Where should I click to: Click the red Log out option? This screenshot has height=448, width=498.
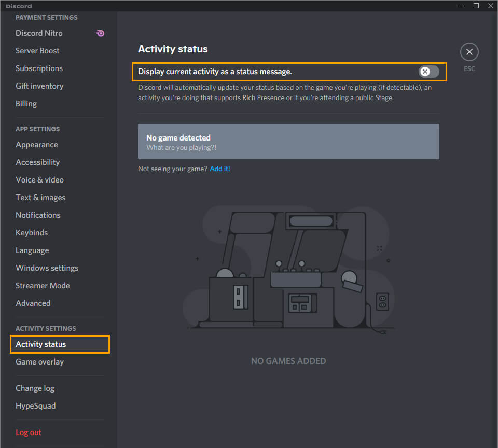(29, 432)
